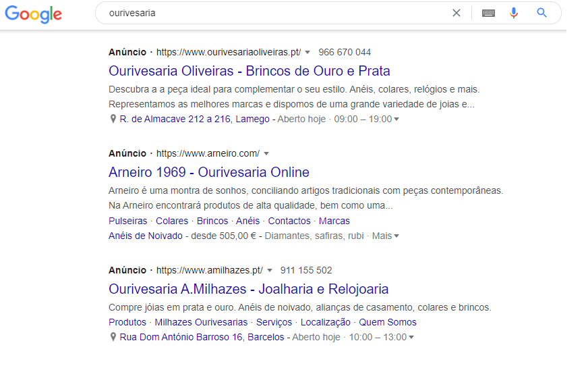The width and height of the screenshot is (588, 370).
Task: Open 'Anéis de Noivado' price link
Action: [x=146, y=236]
